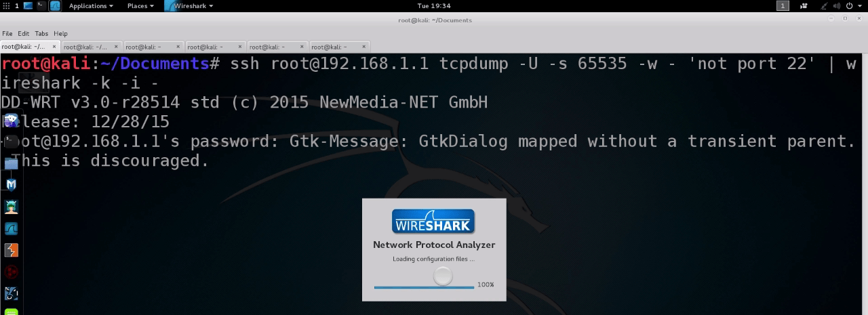Viewport: 868px width, 315px height.
Task: Maximize the terminal window
Action: tap(845, 19)
